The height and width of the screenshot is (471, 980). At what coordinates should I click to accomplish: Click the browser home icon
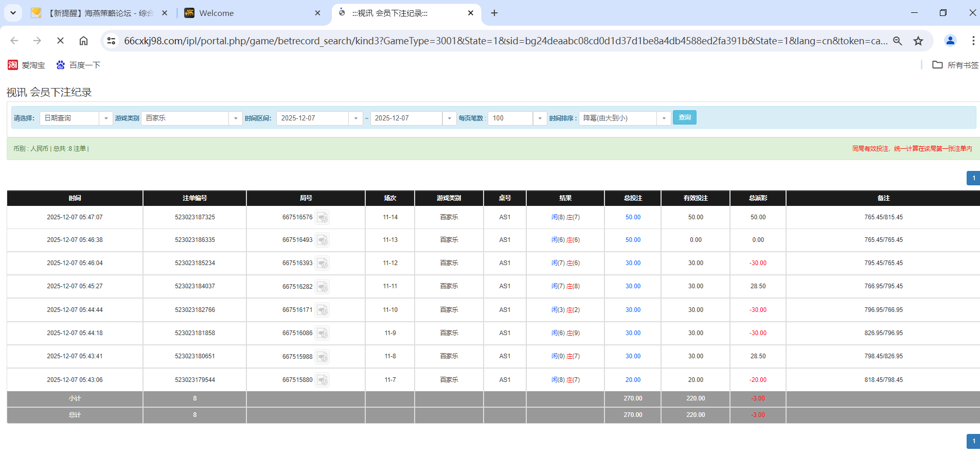tap(83, 41)
